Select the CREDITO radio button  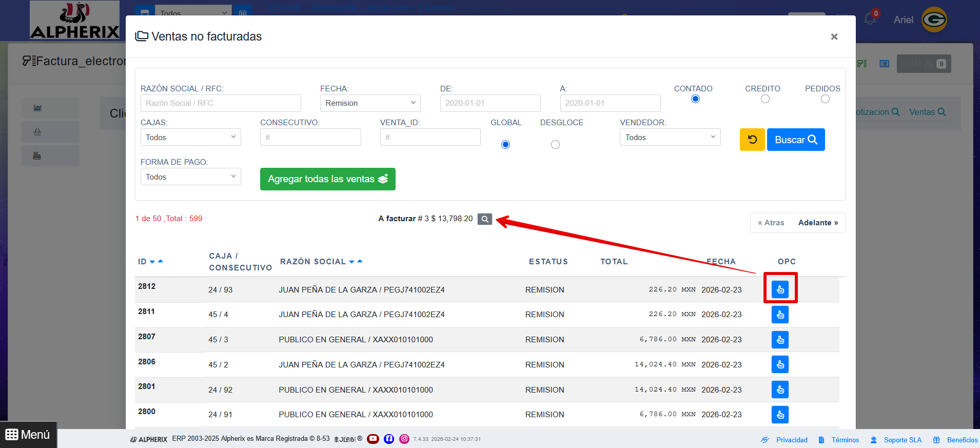(765, 99)
